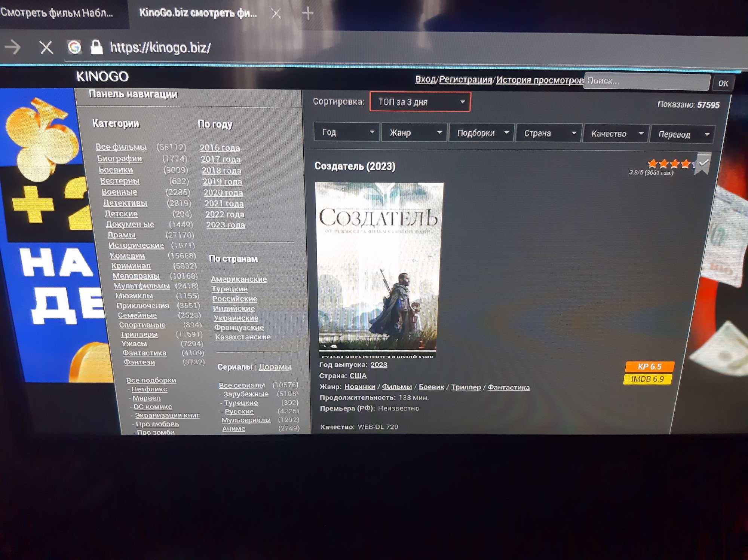The image size is (748, 560).
Task: Click the bookmark checkmark icon on Создатель
Action: tap(703, 163)
